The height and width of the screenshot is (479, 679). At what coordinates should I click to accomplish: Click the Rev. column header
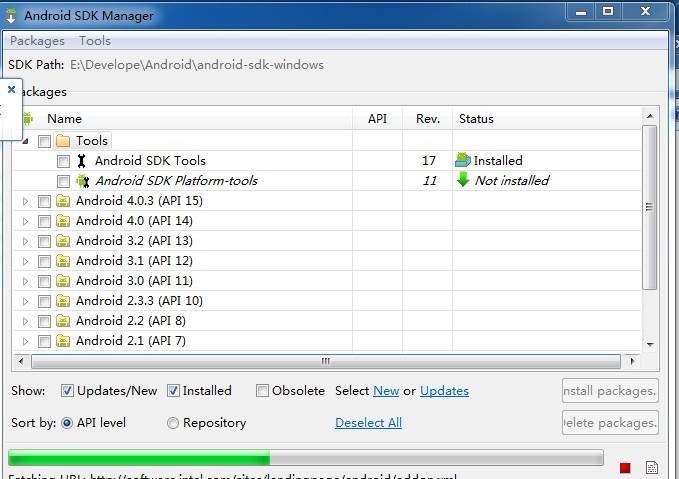(428, 119)
